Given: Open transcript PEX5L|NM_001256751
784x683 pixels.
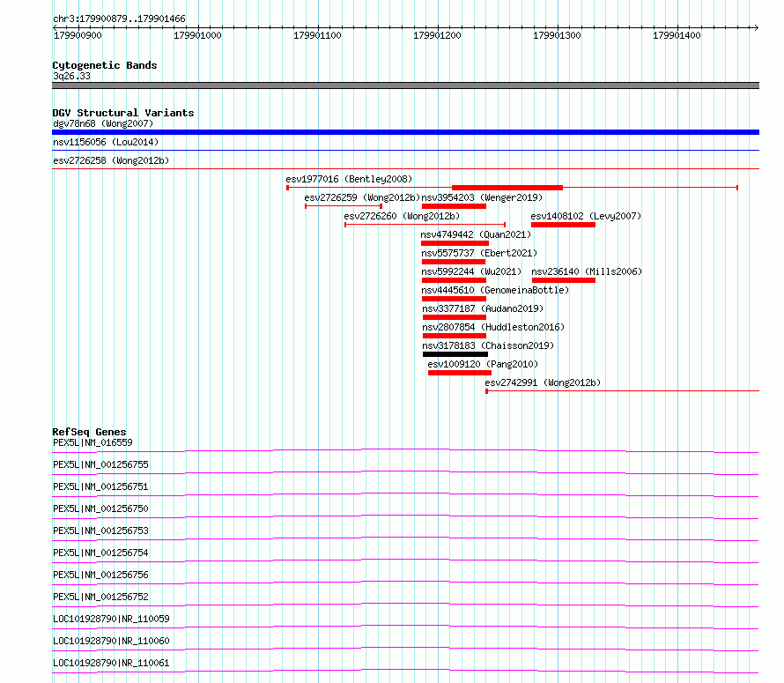Looking at the screenshot, I should [x=100, y=486].
